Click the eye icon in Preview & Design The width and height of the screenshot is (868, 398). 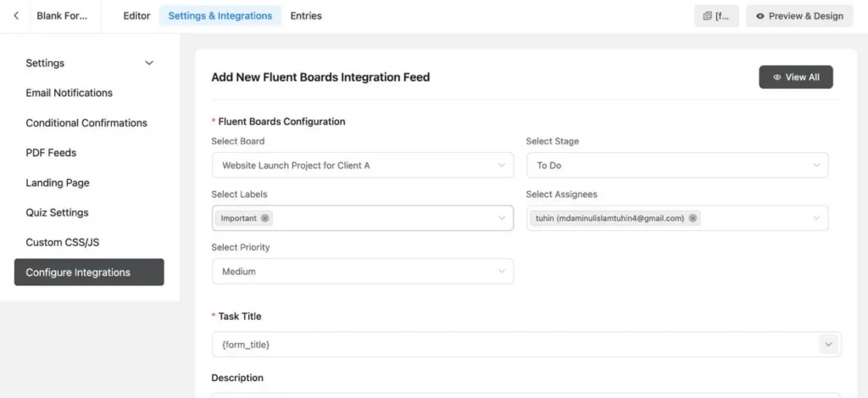click(x=760, y=16)
